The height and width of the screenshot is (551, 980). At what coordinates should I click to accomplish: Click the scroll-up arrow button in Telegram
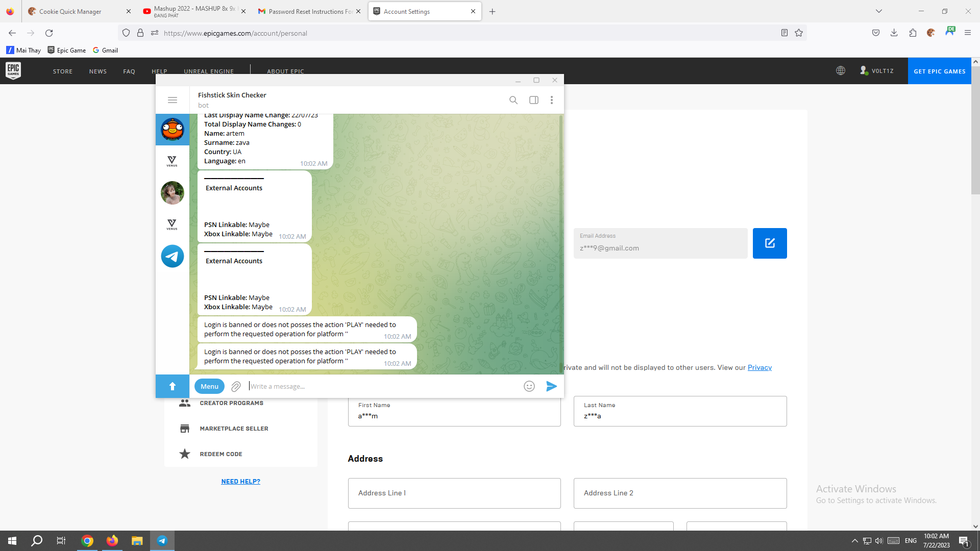(173, 386)
